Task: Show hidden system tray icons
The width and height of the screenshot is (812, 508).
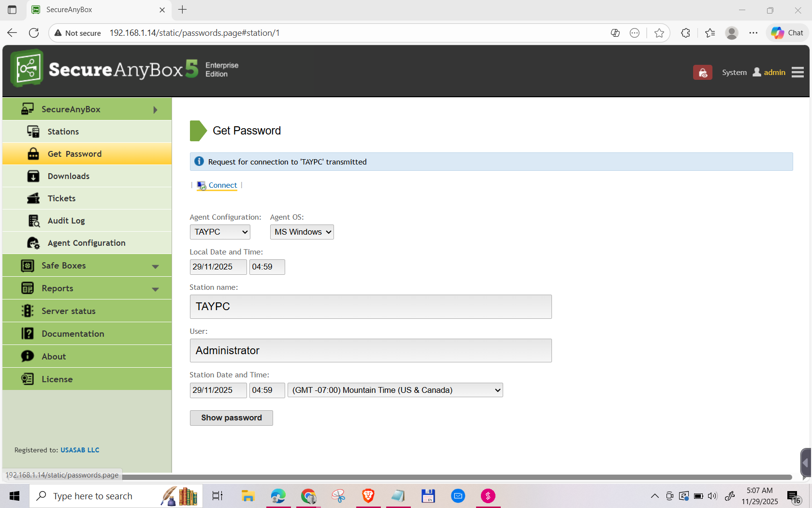Action: tap(654, 496)
